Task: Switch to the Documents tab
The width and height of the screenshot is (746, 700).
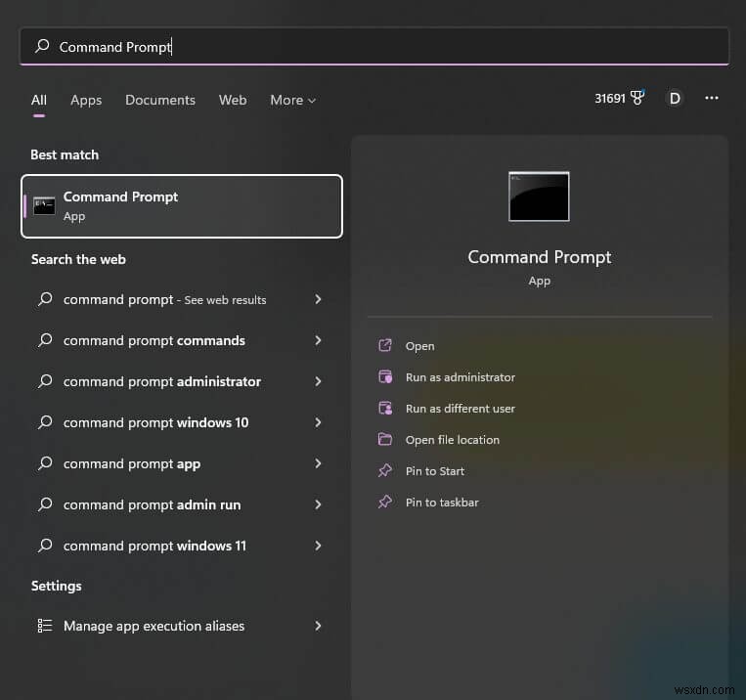Action: tap(160, 100)
